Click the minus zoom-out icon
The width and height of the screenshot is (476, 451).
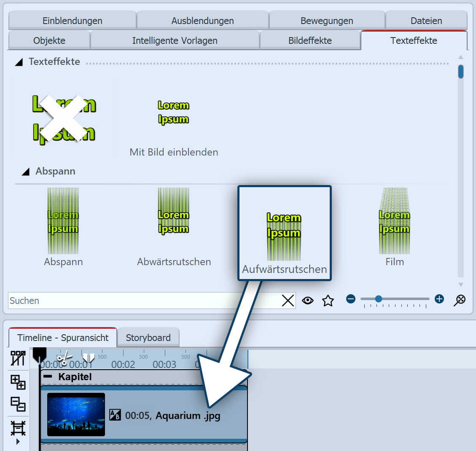pyautogui.click(x=351, y=299)
